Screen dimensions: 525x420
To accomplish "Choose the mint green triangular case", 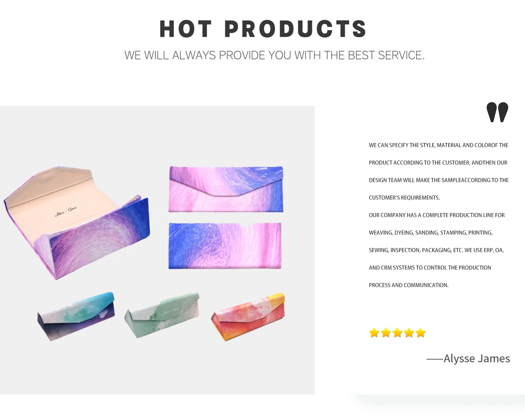I will (x=162, y=315).
